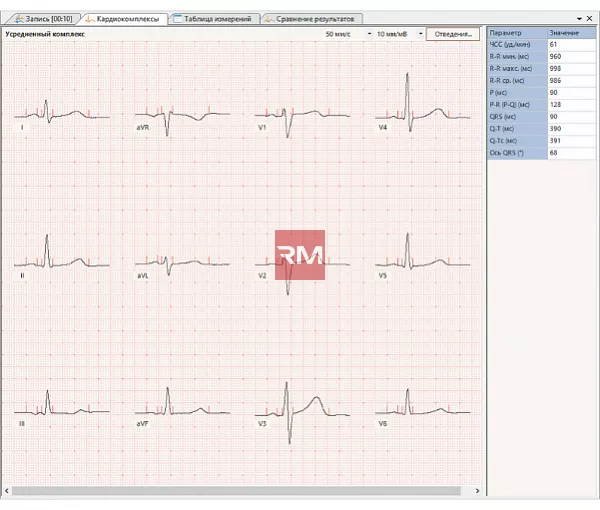Click the horizontal scrollbar right arrow

click(x=477, y=491)
